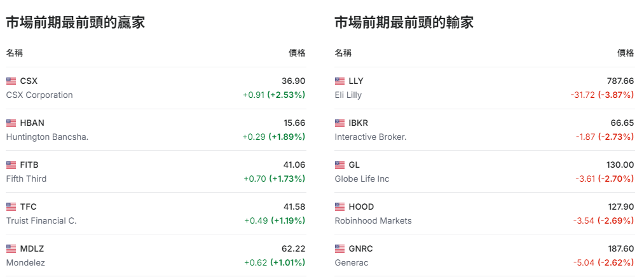Click the US flag icon beside HOOD
Image resolution: width=644 pixels, height=277 pixels.
click(x=339, y=207)
